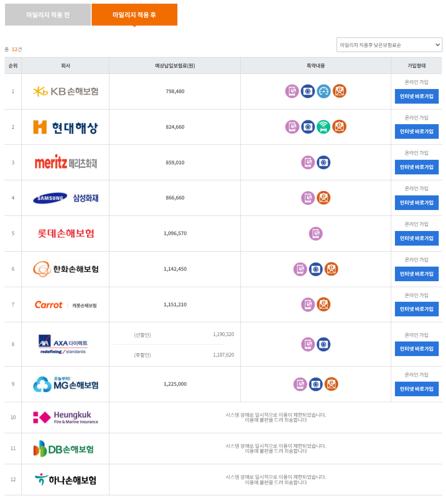Click 삼성화재 purple mobile discount icon
The width and height of the screenshot is (446, 504).
[x=308, y=198]
